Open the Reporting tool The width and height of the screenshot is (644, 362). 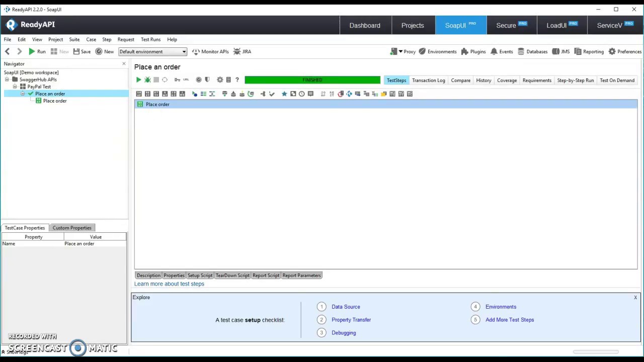click(x=589, y=51)
